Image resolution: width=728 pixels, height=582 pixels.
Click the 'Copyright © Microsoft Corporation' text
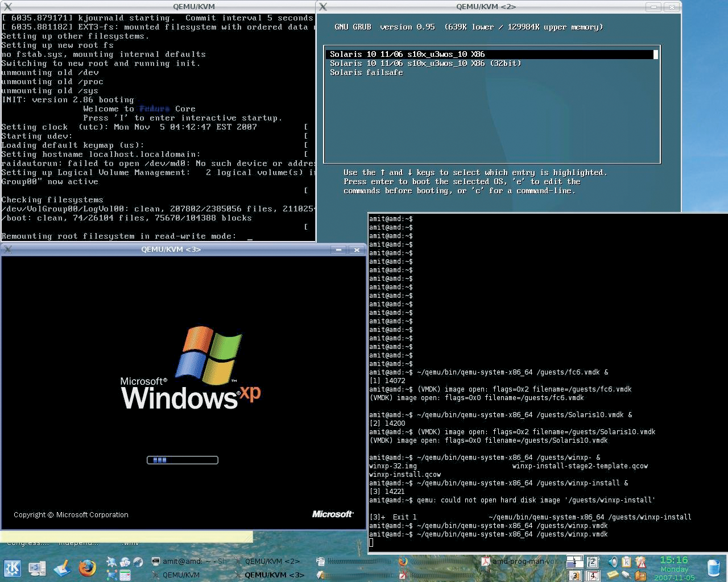71,515
